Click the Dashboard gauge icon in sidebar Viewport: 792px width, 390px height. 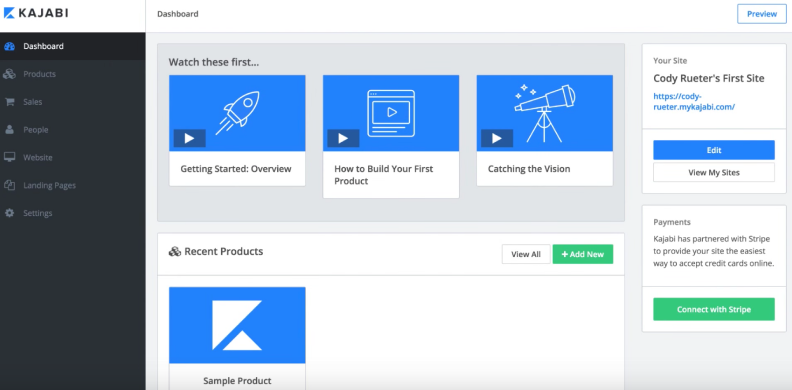coord(9,46)
